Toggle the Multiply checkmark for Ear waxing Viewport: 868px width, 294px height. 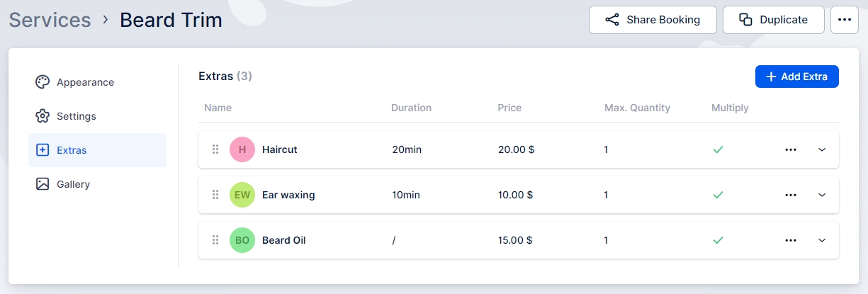718,195
